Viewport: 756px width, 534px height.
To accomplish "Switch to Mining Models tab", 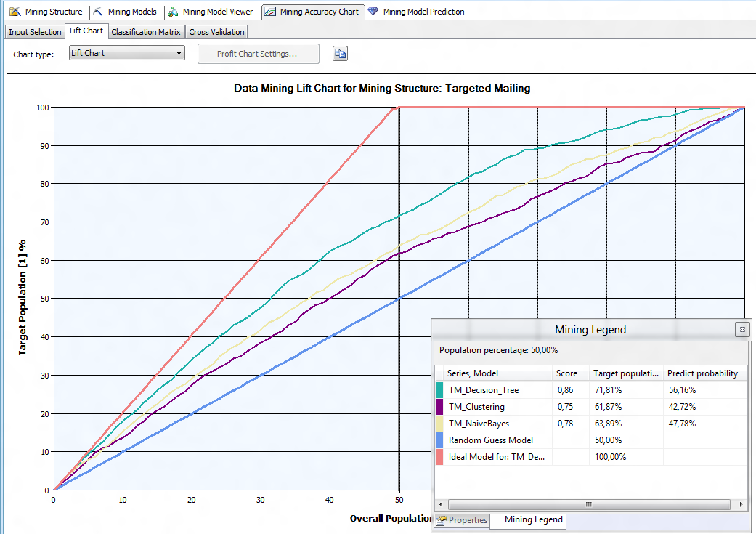I will click(126, 12).
